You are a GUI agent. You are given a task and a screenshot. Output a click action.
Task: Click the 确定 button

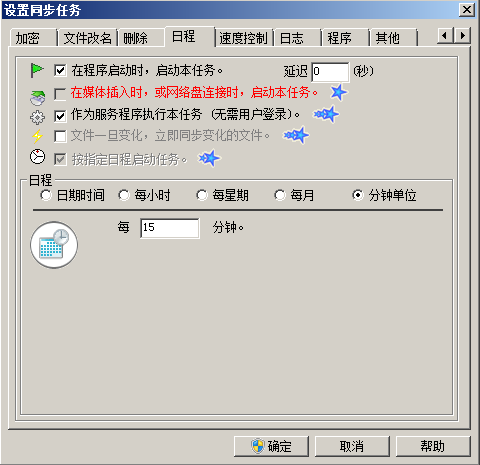tap(271, 446)
